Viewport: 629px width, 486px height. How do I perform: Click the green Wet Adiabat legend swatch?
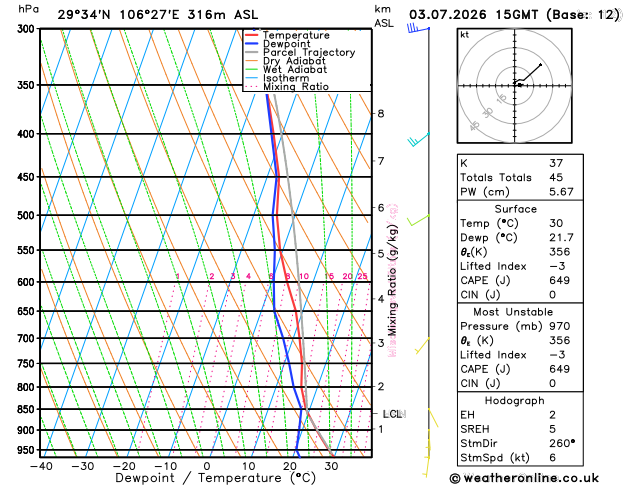pos(252,69)
